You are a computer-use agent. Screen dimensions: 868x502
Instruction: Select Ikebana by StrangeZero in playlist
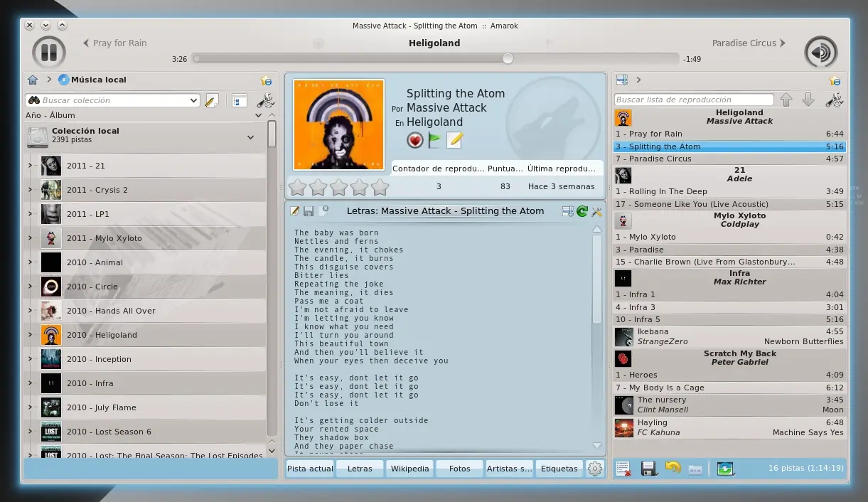click(x=729, y=336)
